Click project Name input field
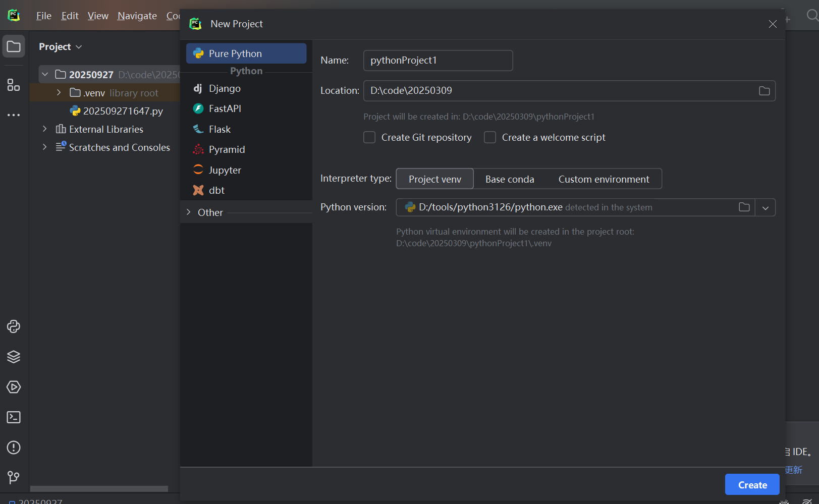Viewport: 819px width, 504px height. point(438,61)
